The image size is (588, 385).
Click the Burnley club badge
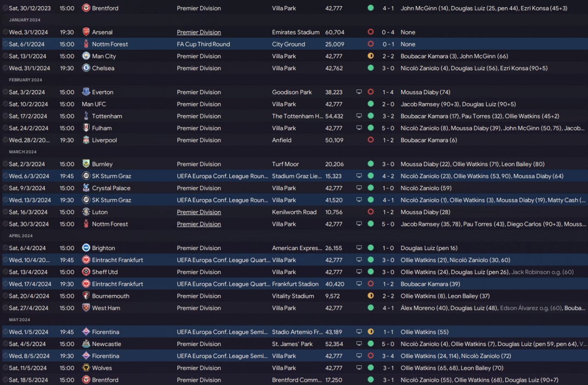pos(86,164)
